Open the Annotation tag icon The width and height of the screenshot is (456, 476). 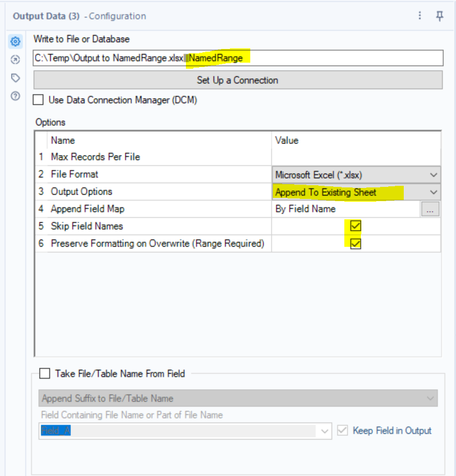pyautogui.click(x=14, y=78)
